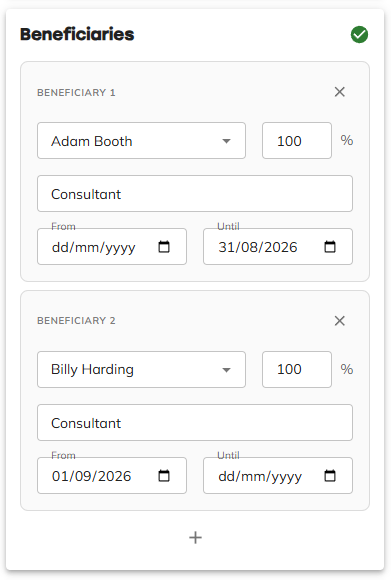Open calendar picker for Beneficiary 1 From date
This screenshot has height=580, width=391.
(x=164, y=247)
